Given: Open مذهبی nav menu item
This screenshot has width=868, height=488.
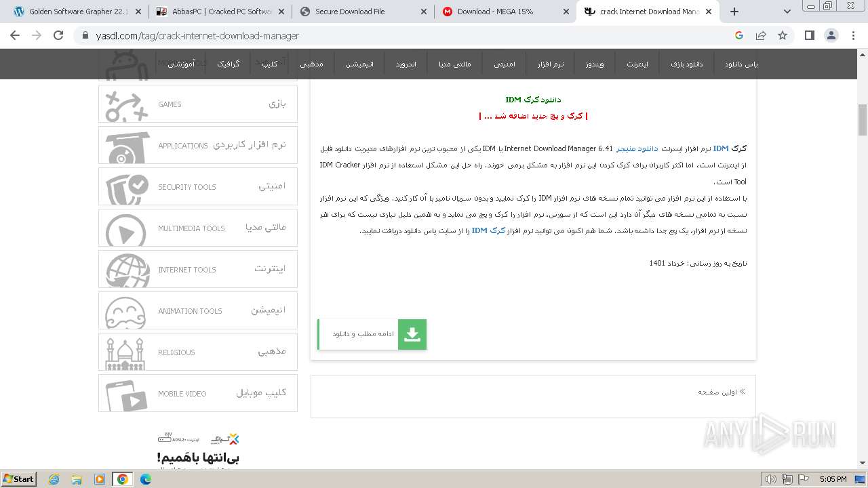Looking at the screenshot, I should pos(311,64).
